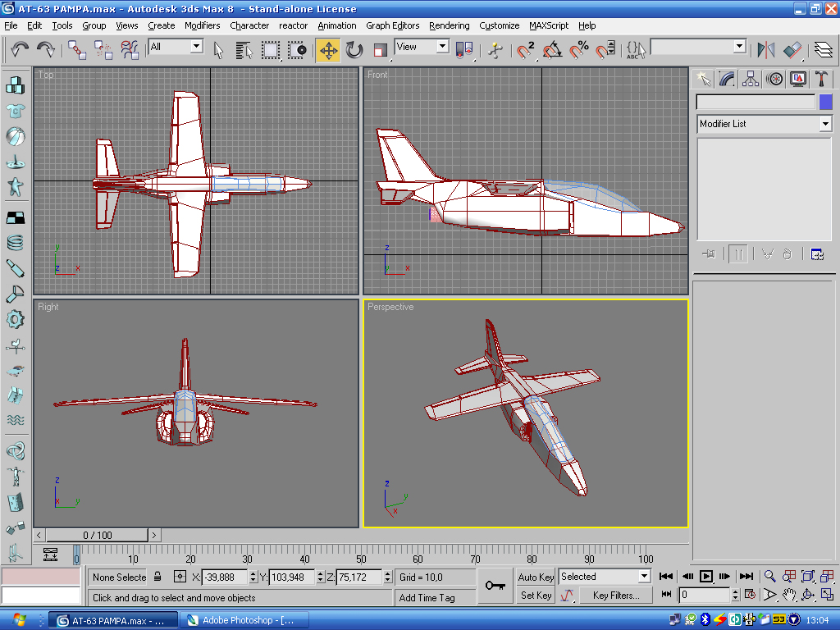Image resolution: width=840 pixels, height=630 pixels.
Task: Open the Create command panel tab
Action: point(703,79)
